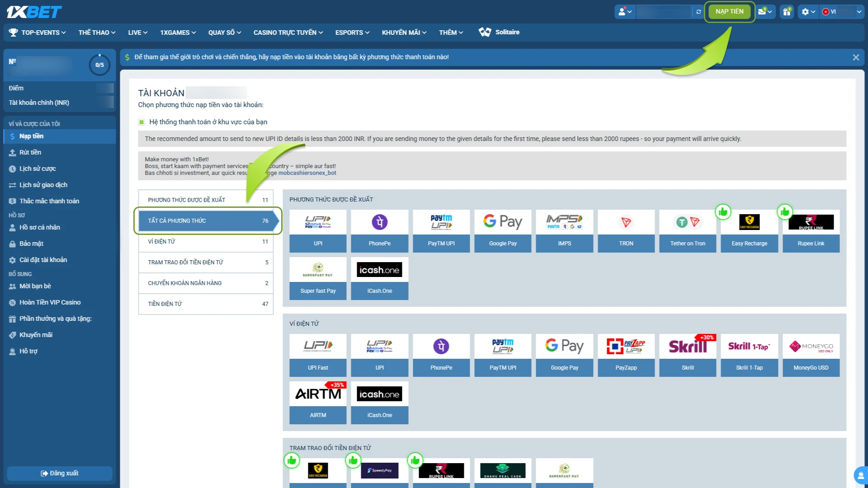
Task: Expand the THỂ THAO menu
Action: click(x=97, y=33)
